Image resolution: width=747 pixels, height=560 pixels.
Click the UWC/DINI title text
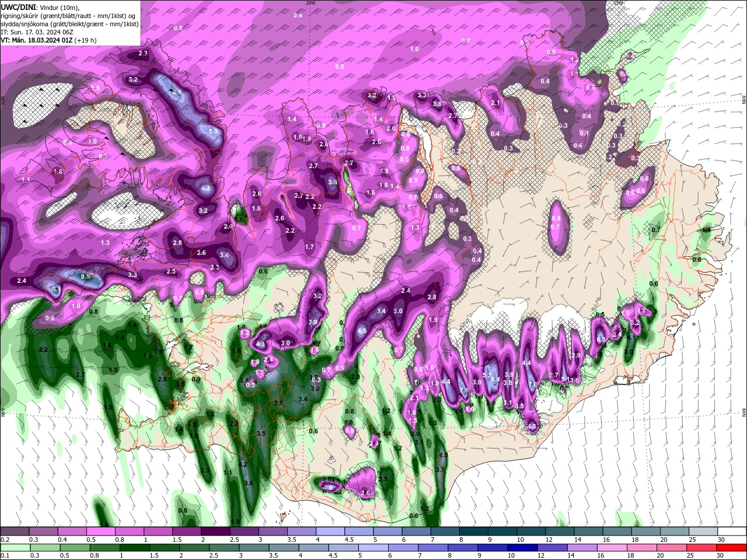19,7
